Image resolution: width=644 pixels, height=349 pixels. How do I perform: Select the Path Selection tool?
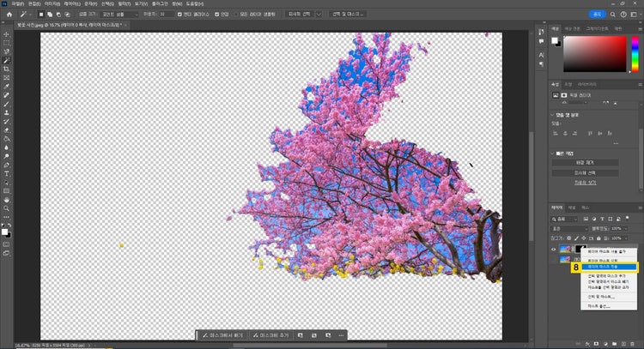[7, 183]
